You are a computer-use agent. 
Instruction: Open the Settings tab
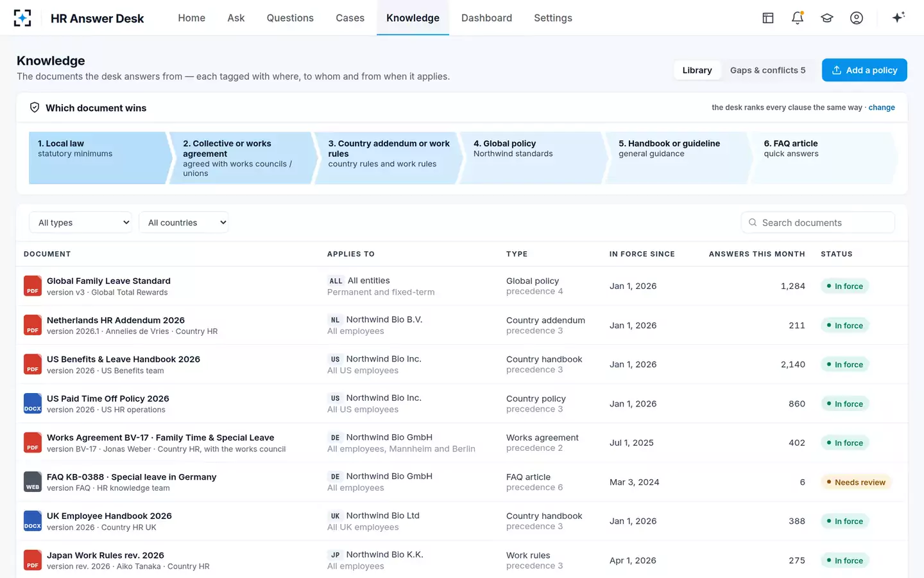[553, 18]
